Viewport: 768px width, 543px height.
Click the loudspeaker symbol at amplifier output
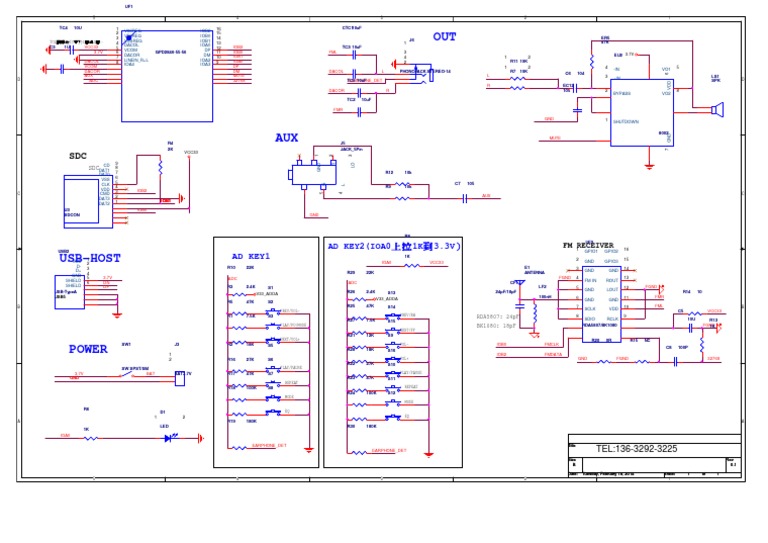718,110
